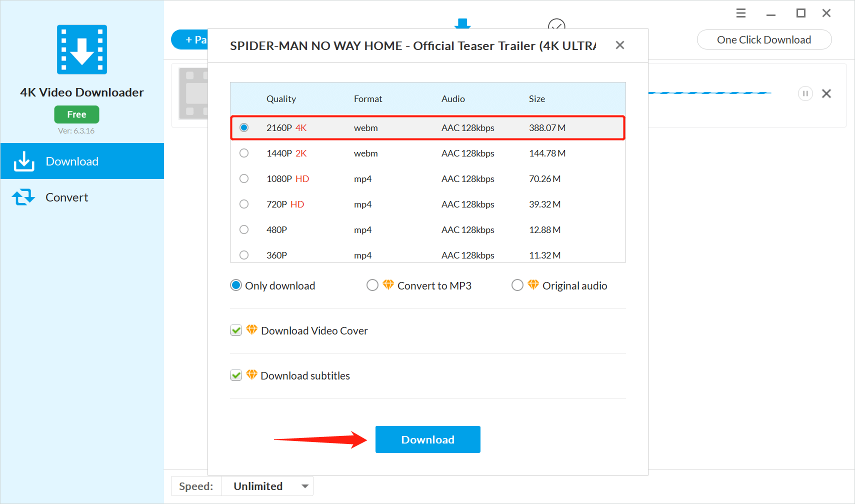Uncheck Download Video Cover
Viewport: 855px width, 504px height.
(236, 330)
